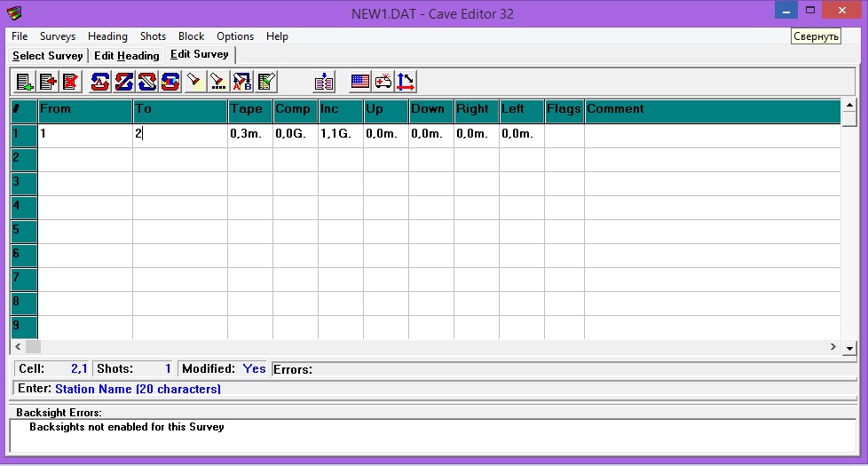Click the horizontal scrollbar right arrow
Screen dimensions: 868x466
832,347
